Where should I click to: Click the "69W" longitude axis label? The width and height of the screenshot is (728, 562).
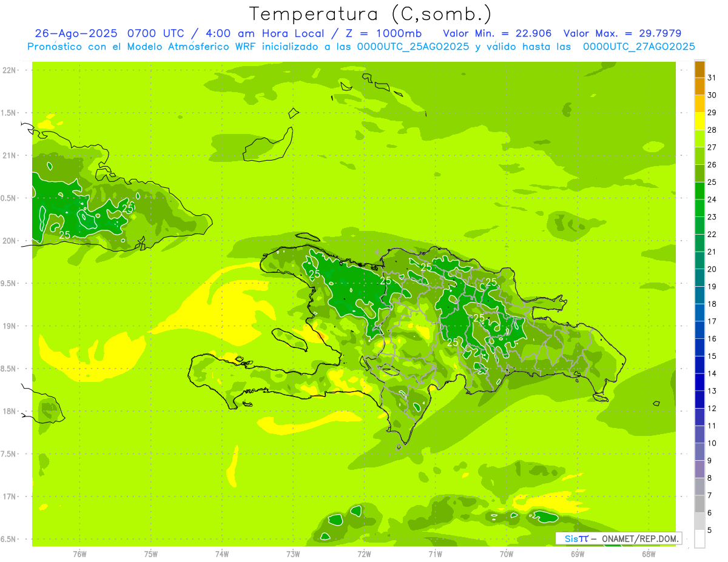coord(578,554)
